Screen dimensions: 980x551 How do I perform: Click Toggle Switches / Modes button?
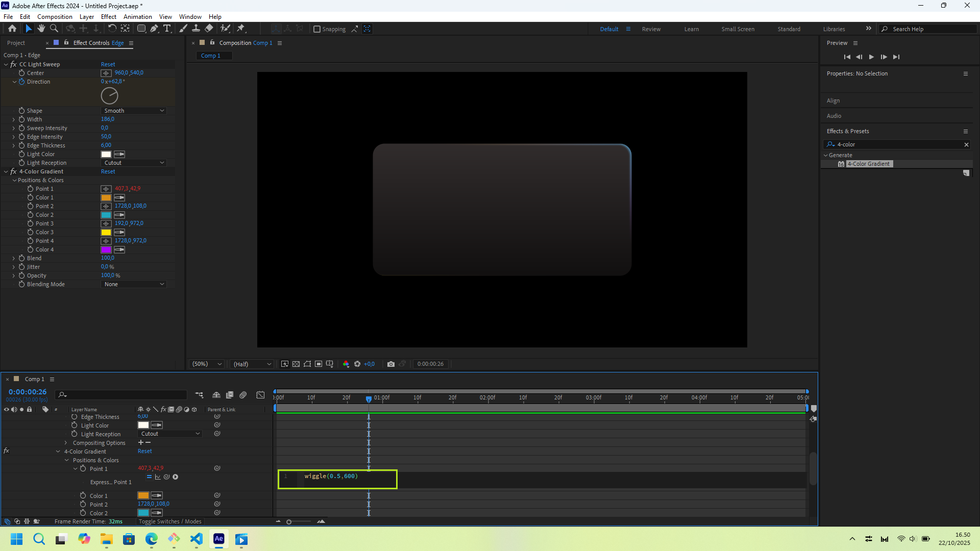pos(170,522)
